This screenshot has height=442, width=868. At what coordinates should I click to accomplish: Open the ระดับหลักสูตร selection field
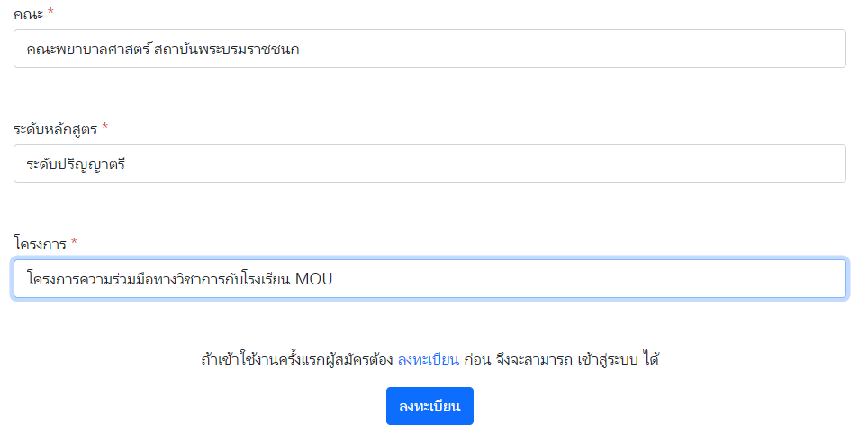pos(429,164)
